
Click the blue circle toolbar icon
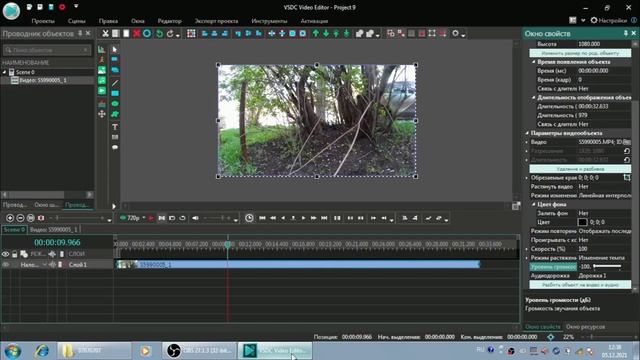click(x=147, y=33)
